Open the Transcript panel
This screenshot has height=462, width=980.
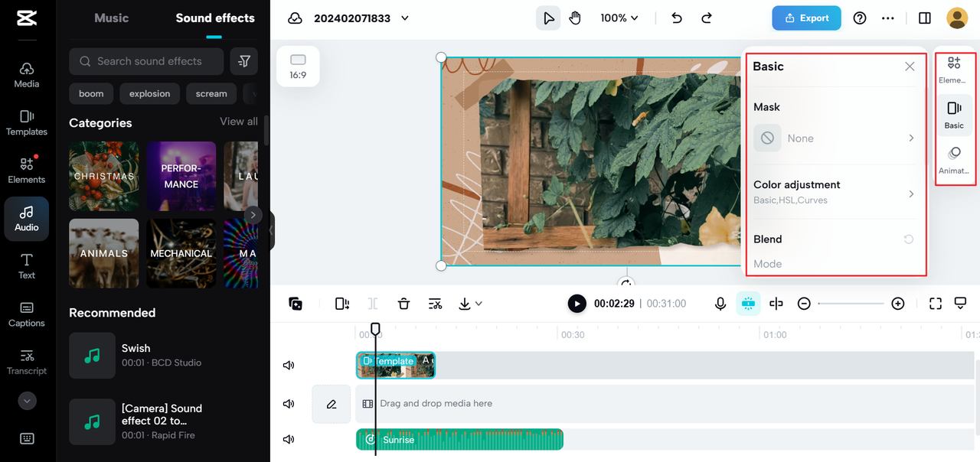click(27, 361)
